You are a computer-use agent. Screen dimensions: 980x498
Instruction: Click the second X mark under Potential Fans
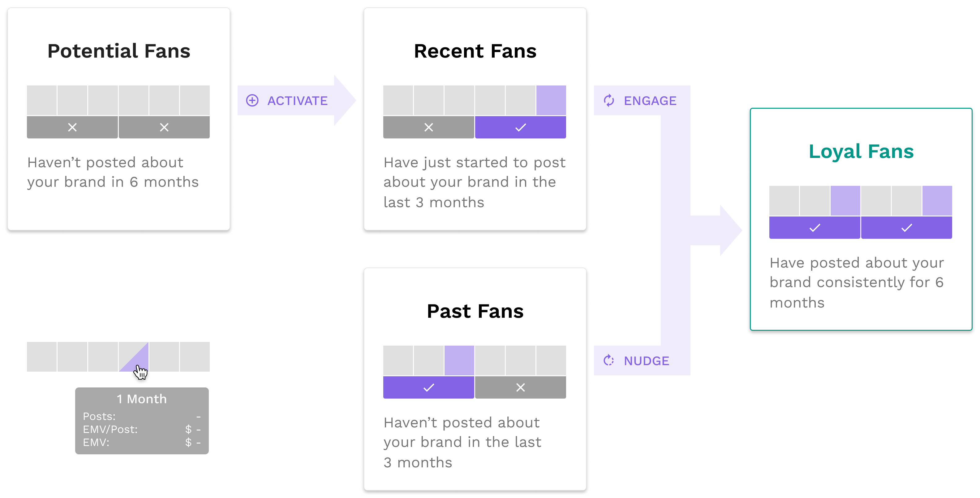(164, 127)
